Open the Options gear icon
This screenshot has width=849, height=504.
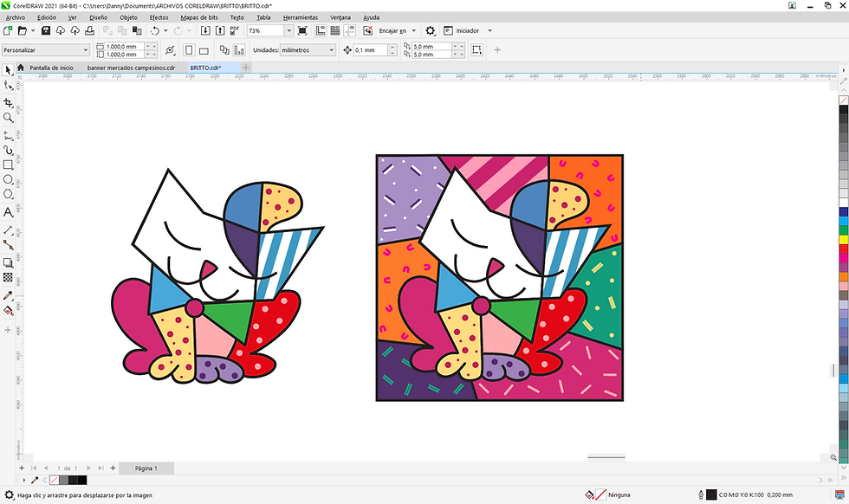(430, 31)
